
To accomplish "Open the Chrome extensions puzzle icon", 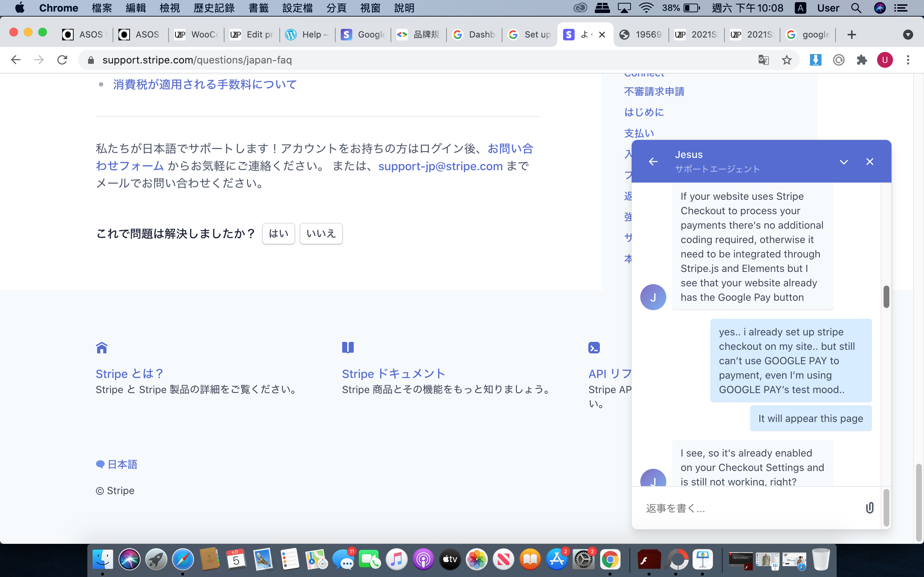I will tap(862, 60).
